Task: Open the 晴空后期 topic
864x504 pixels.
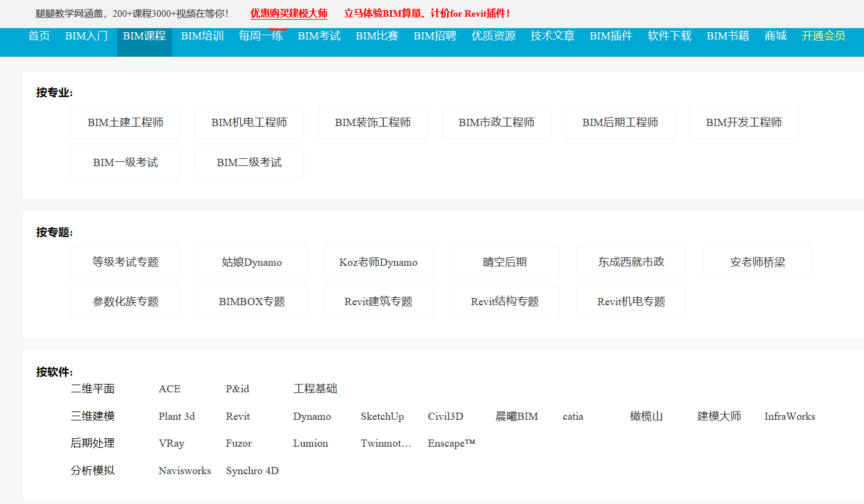Action: pyautogui.click(x=505, y=262)
